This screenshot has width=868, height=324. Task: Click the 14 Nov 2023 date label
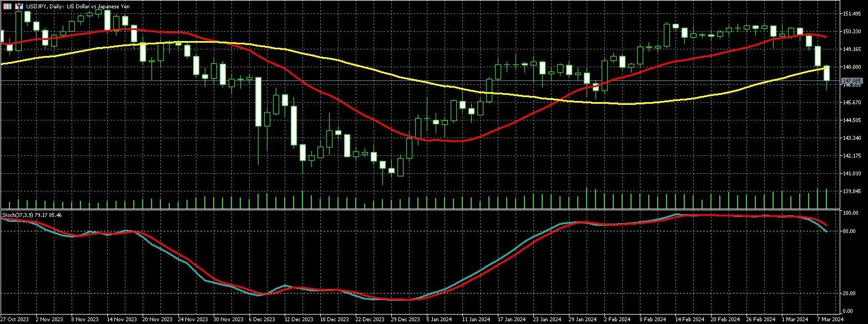point(121,320)
